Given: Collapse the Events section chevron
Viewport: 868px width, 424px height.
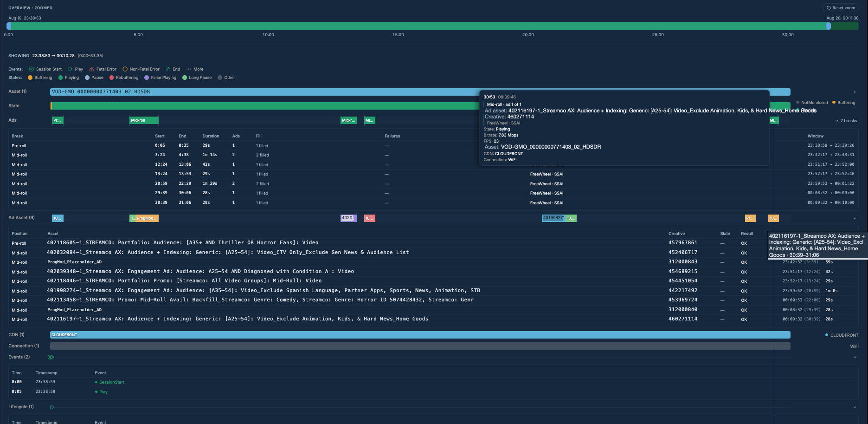Looking at the screenshot, I should pyautogui.click(x=855, y=357).
